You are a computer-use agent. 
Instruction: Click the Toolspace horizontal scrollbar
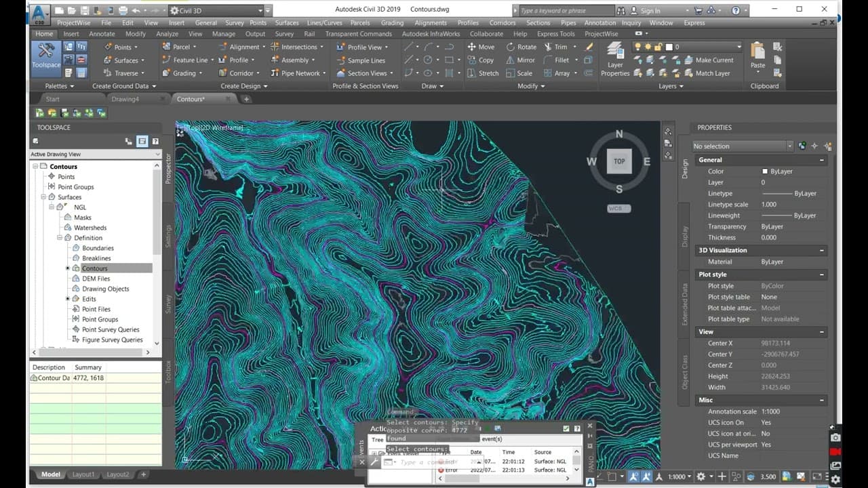pos(90,352)
